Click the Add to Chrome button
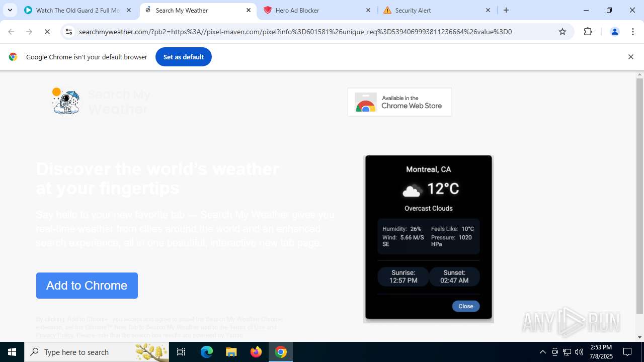The height and width of the screenshot is (362, 644). 87,286
